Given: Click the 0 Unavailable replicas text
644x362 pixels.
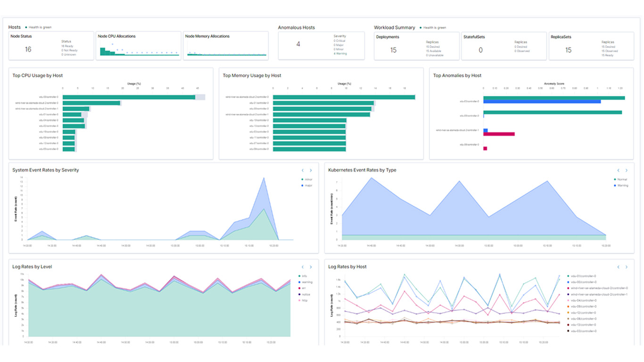Looking at the screenshot, I should [x=434, y=56].
